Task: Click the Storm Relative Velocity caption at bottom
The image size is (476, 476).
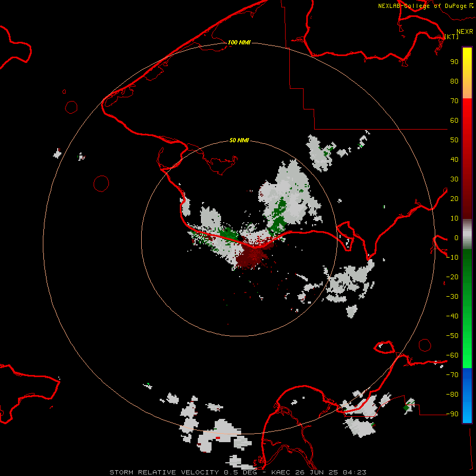Action: coord(237,472)
